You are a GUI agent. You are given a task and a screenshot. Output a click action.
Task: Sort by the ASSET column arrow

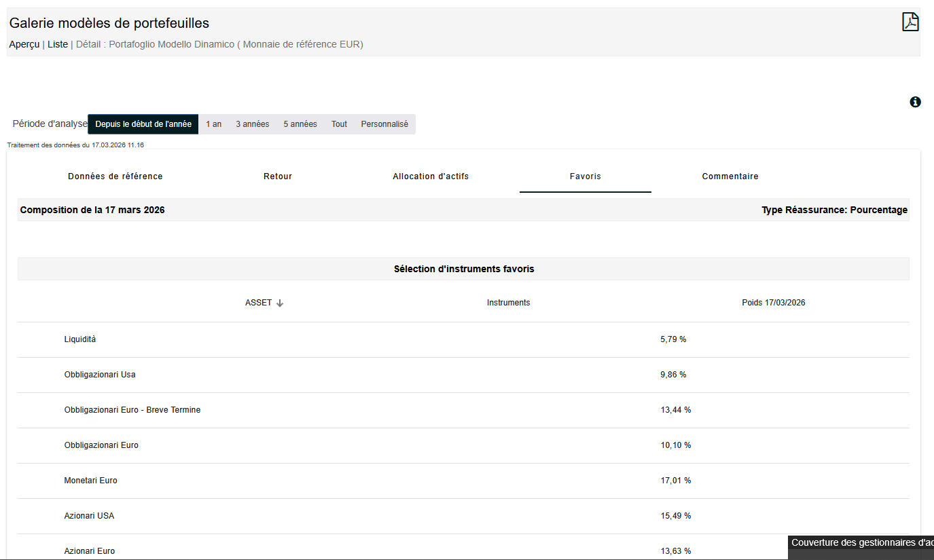point(280,303)
